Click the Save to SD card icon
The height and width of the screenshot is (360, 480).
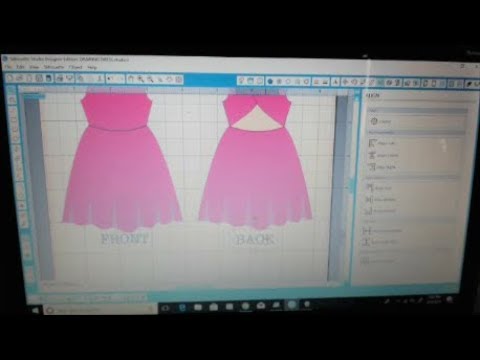tap(49, 79)
